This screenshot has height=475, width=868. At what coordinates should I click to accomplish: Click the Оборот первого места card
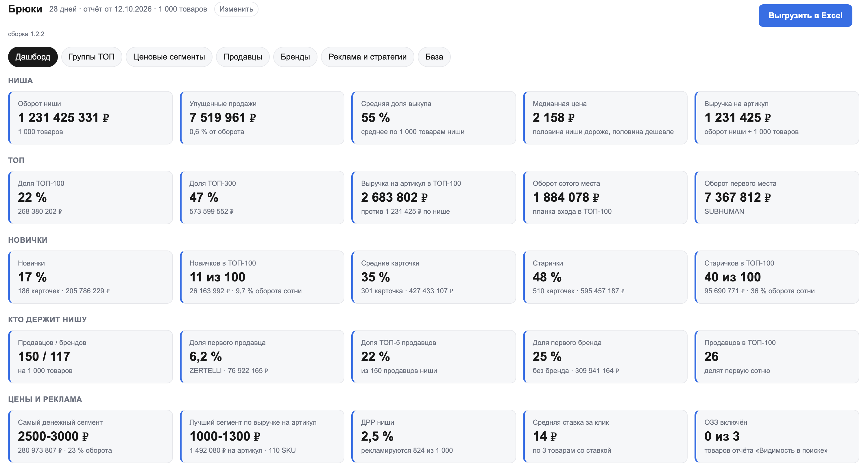point(777,198)
